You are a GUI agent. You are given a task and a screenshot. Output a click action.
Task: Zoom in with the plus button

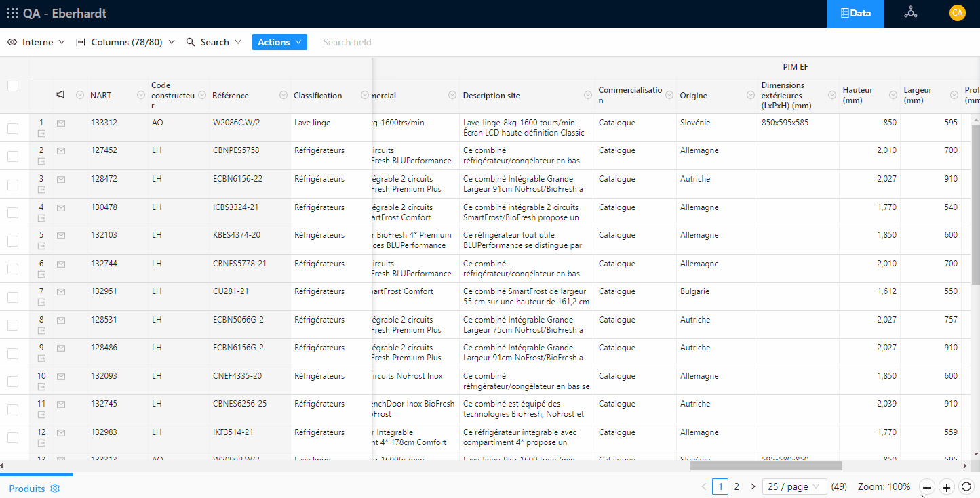point(947,487)
